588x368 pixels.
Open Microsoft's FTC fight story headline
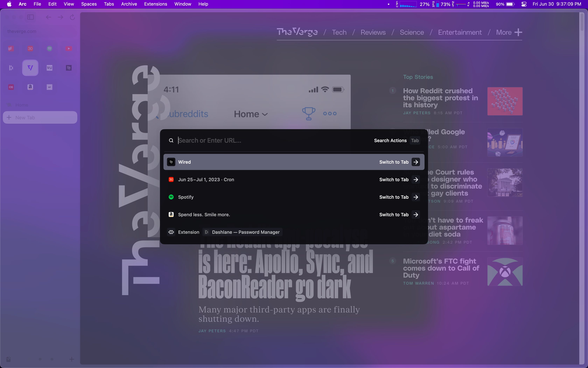441,268
